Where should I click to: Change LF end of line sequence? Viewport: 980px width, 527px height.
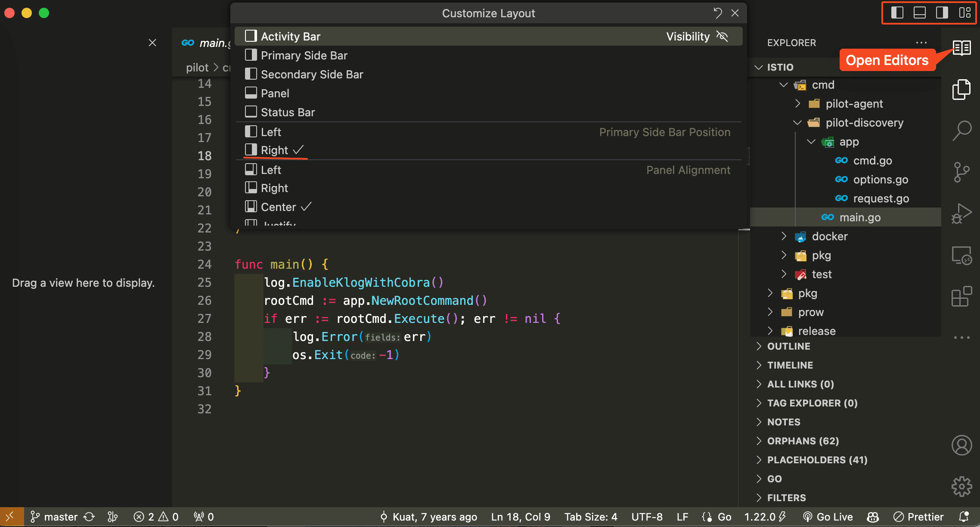682,517
